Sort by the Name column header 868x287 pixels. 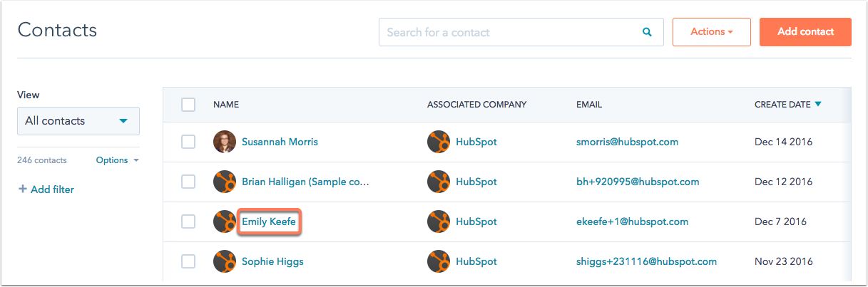pyautogui.click(x=226, y=105)
